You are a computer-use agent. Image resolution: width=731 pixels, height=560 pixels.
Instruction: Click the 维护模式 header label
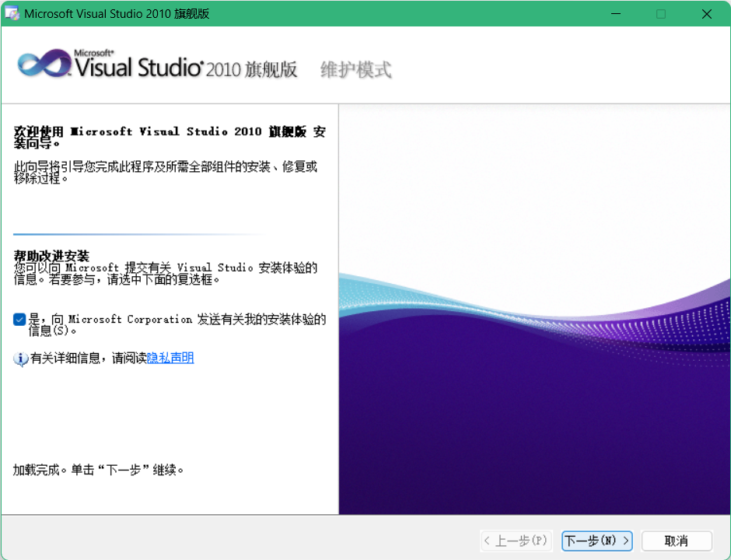tap(355, 68)
